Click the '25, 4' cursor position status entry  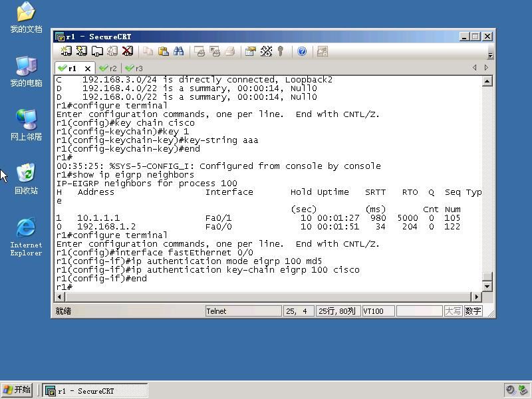[298, 311]
